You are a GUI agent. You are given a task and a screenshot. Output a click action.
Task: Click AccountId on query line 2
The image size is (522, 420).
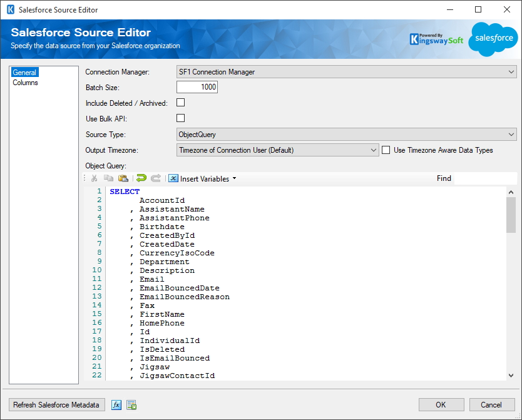pos(162,200)
